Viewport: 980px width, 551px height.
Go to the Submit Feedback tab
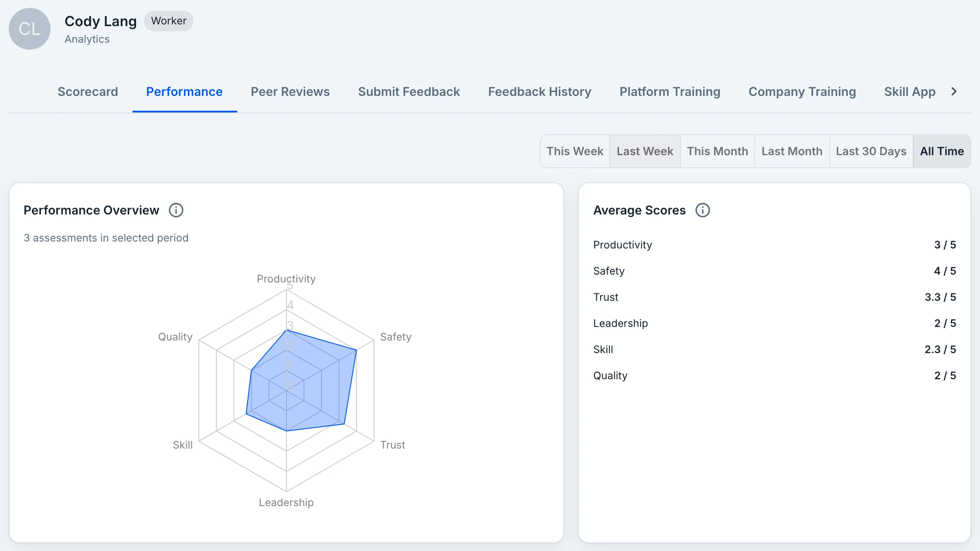(409, 92)
